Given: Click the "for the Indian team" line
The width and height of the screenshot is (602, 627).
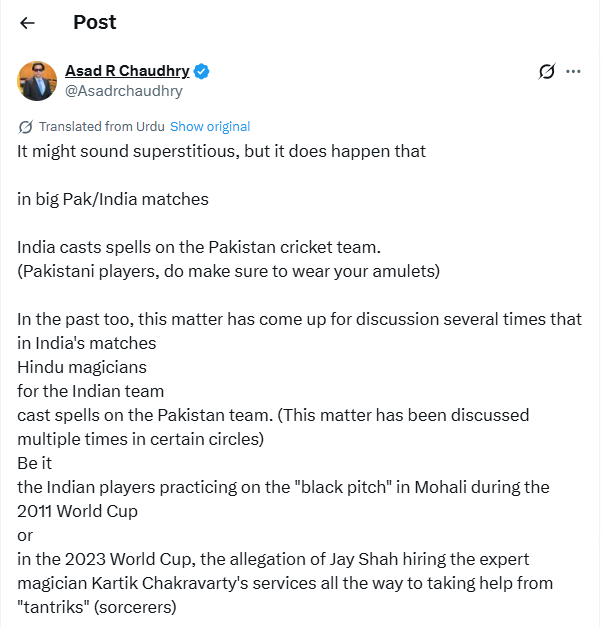Looking at the screenshot, I should pyautogui.click(x=90, y=390).
